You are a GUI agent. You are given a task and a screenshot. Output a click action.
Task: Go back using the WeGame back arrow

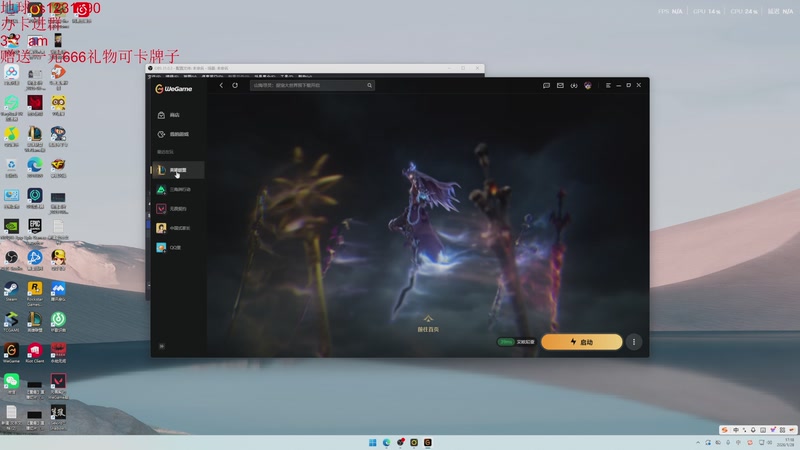[221, 85]
